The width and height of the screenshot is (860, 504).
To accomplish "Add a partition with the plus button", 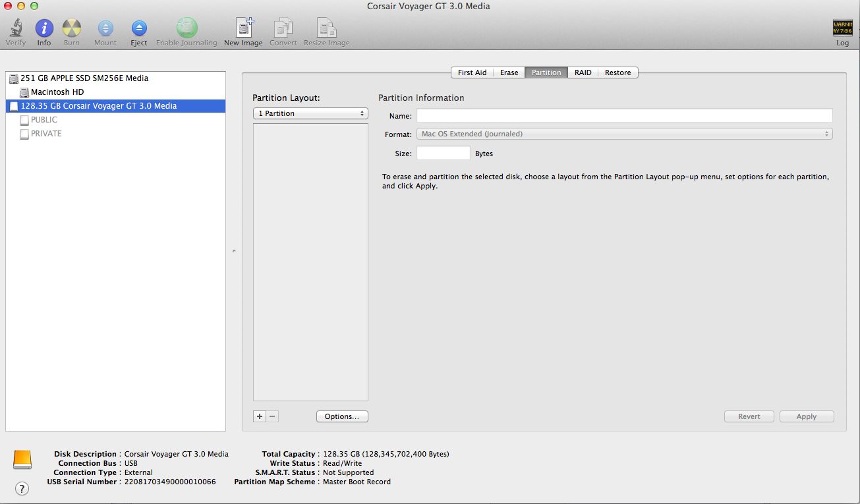I will [260, 416].
